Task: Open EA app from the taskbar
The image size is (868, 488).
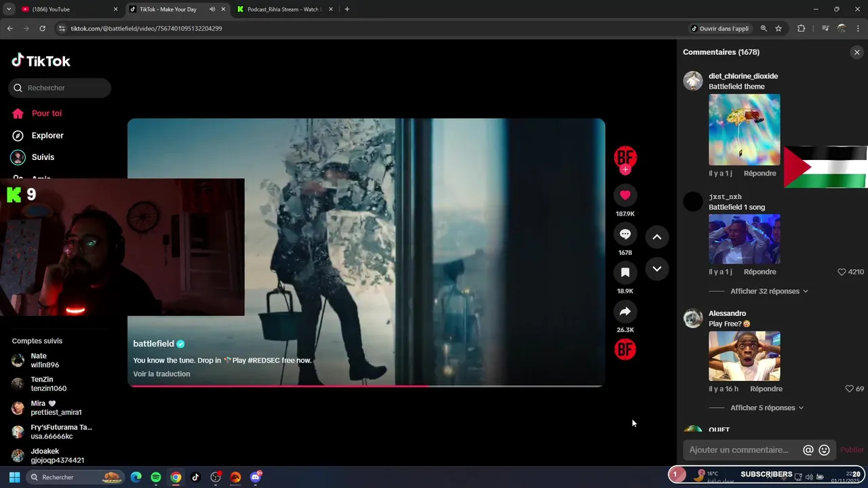Action: [235, 477]
